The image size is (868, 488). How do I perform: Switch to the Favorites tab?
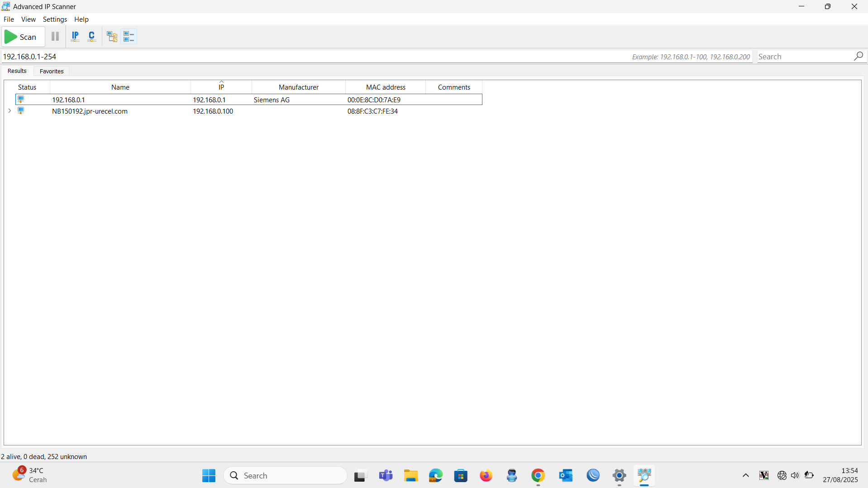coord(52,71)
